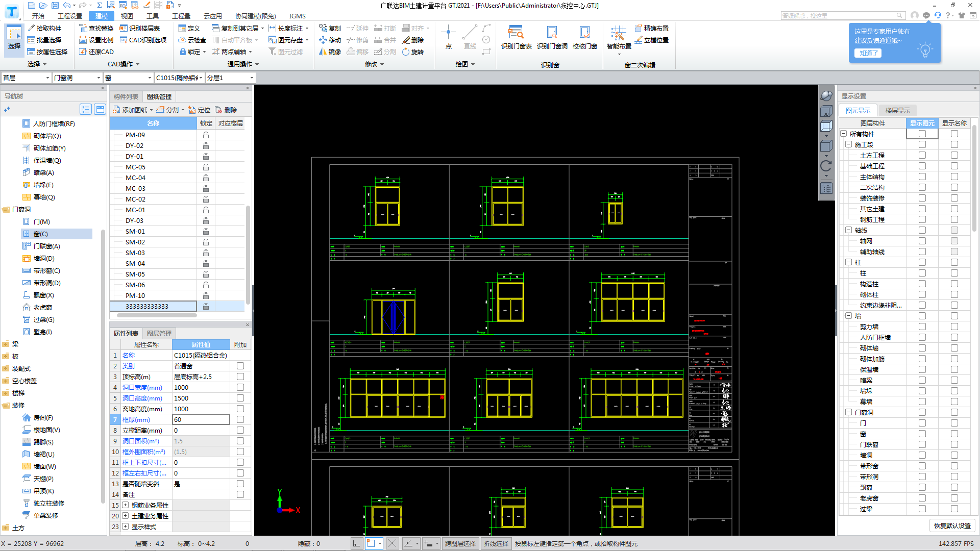The height and width of the screenshot is (551, 980).
Task: Click the 旋转 rotate tool
Action: (413, 52)
